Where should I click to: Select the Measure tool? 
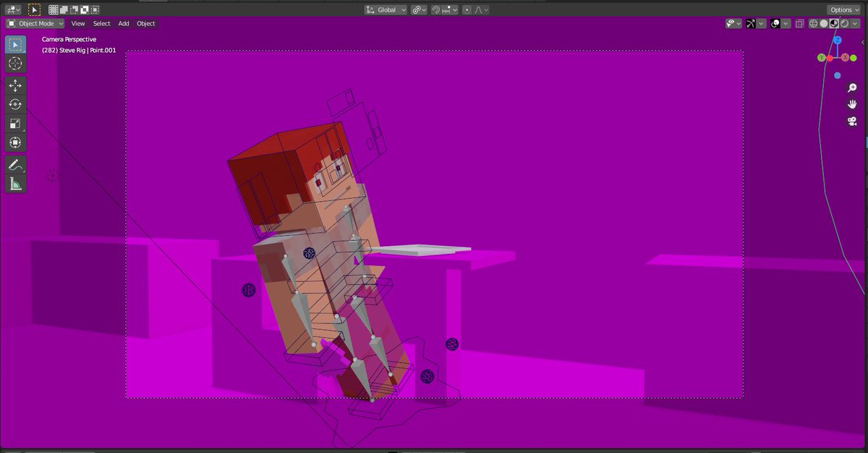click(16, 184)
